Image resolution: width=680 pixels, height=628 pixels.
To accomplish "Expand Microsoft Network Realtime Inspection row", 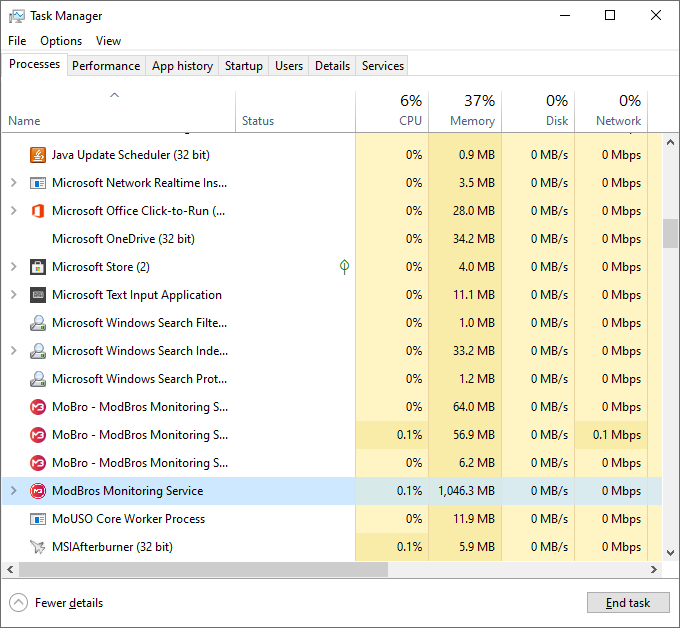I will click(x=13, y=183).
